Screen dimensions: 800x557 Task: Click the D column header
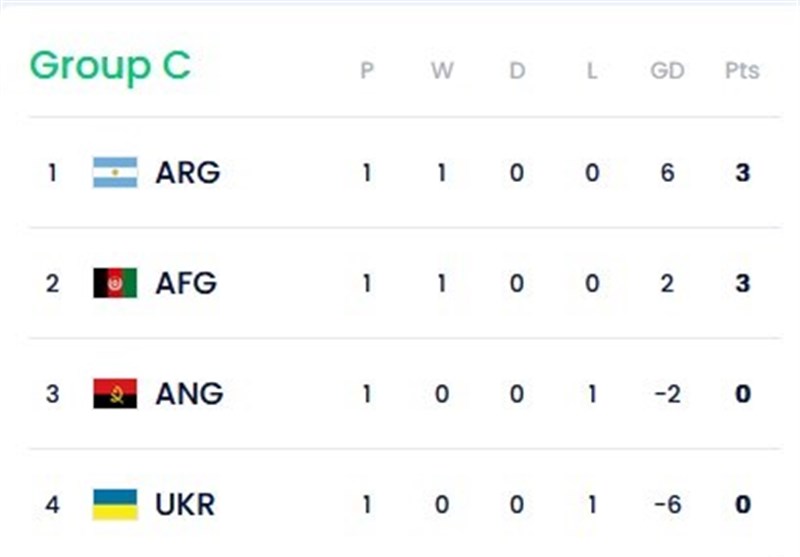coord(517,71)
